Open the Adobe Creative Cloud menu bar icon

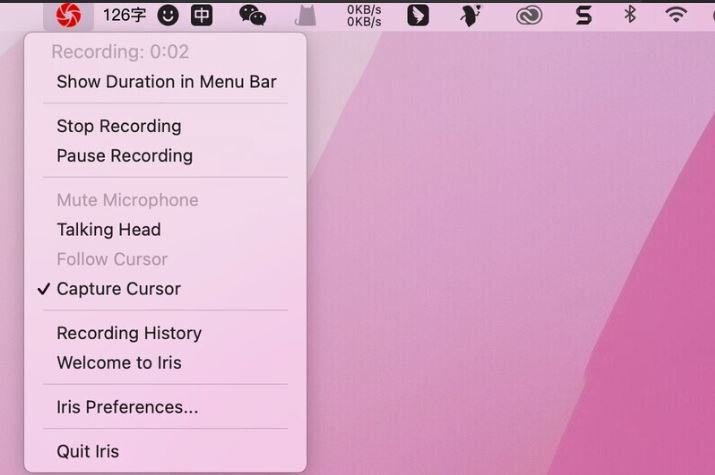[x=529, y=16]
